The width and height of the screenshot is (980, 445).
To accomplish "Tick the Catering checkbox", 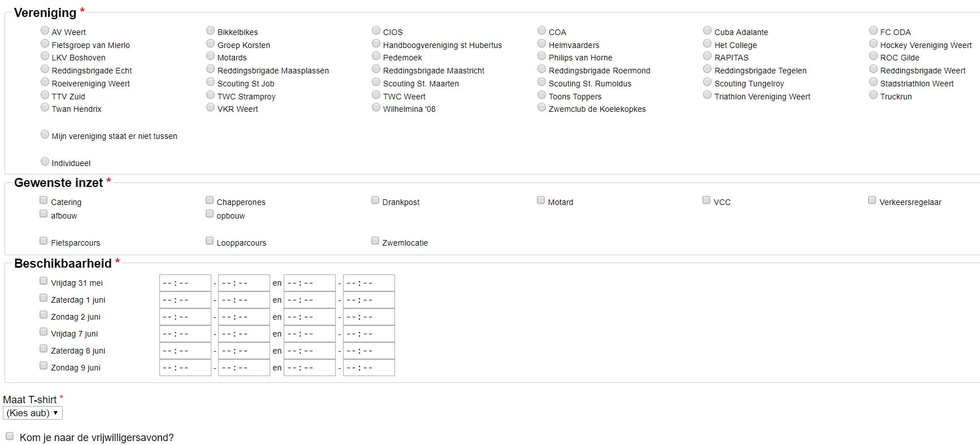I will 44,200.
